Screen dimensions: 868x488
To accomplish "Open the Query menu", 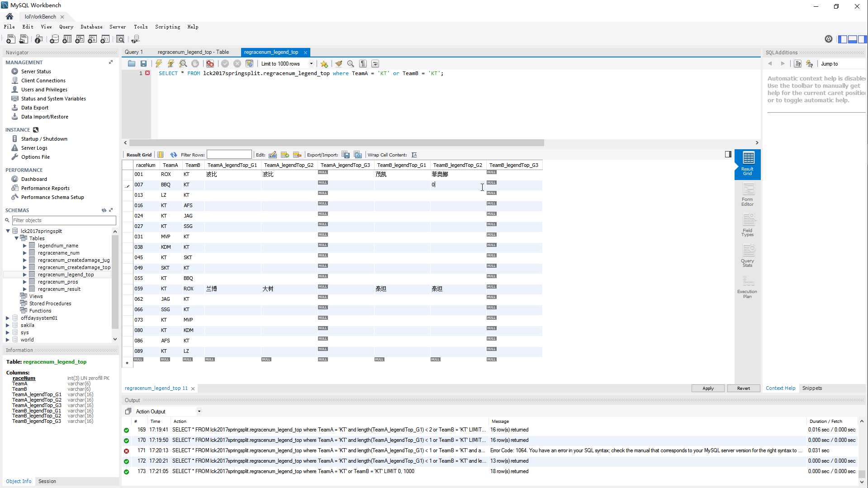I will (66, 27).
